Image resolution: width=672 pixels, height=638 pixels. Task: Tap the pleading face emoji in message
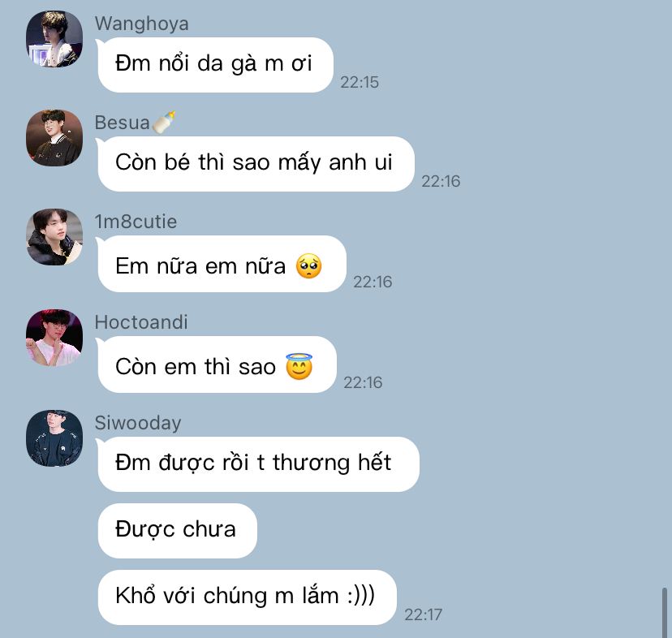pos(308,266)
